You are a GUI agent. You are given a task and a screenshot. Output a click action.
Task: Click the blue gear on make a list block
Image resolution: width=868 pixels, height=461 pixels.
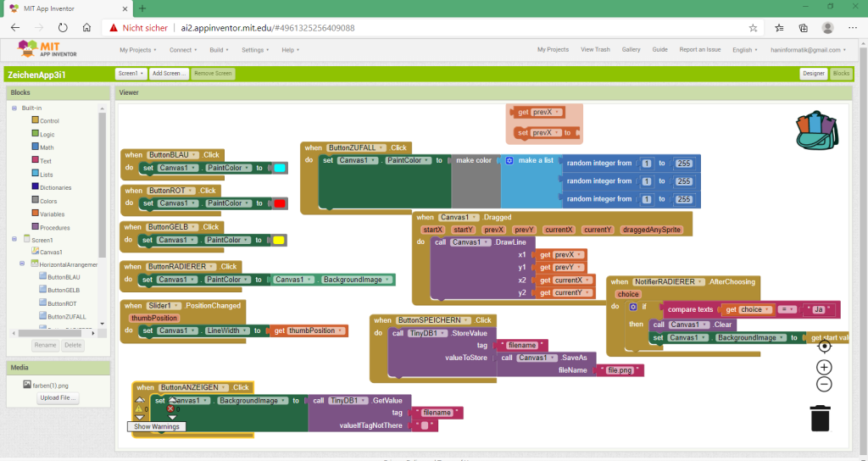pos(509,161)
